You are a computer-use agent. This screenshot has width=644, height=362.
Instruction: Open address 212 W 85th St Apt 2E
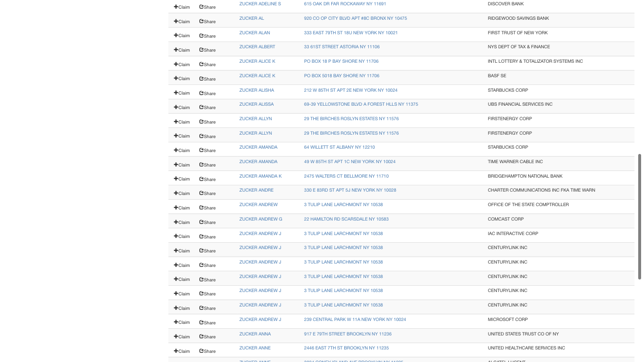point(351,90)
